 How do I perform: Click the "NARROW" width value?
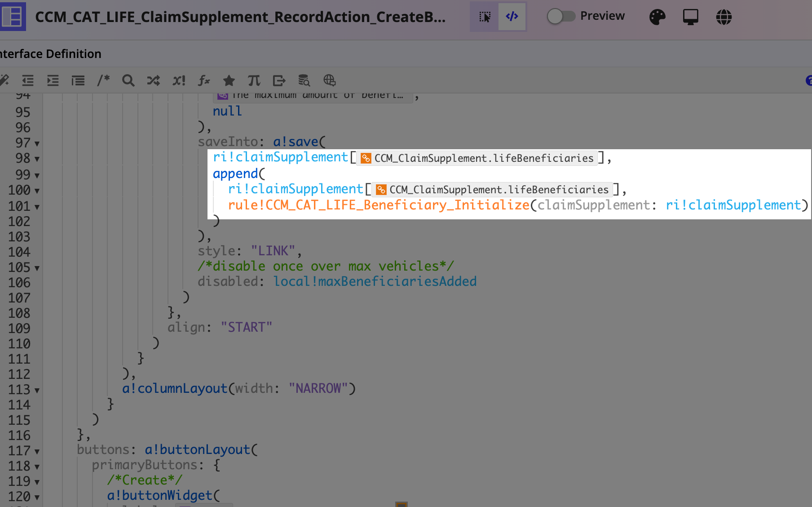318,388
